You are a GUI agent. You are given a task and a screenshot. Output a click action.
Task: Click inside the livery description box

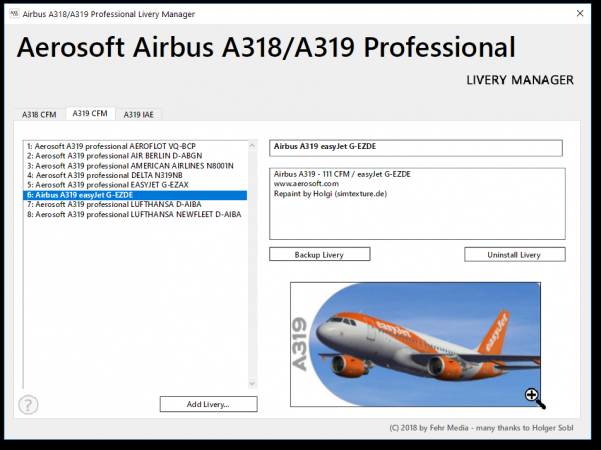[417, 204]
